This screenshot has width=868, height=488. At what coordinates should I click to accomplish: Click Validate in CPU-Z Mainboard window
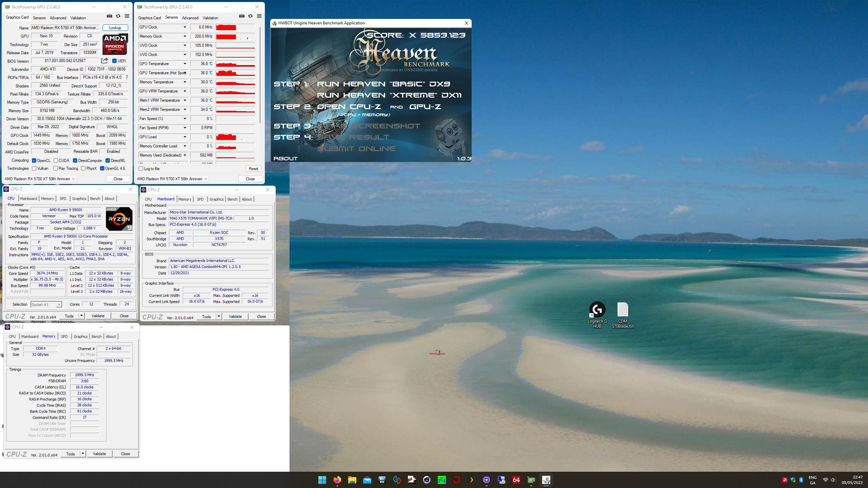(x=235, y=317)
